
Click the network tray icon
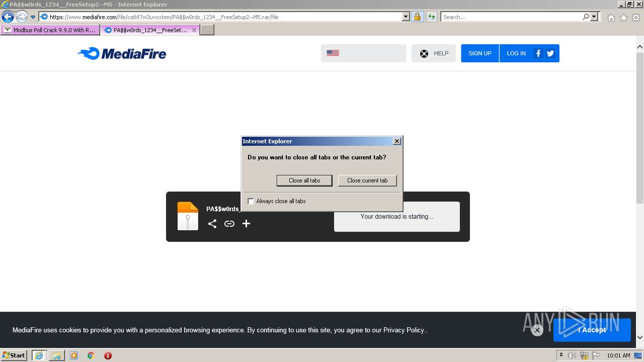pos(584,355)
